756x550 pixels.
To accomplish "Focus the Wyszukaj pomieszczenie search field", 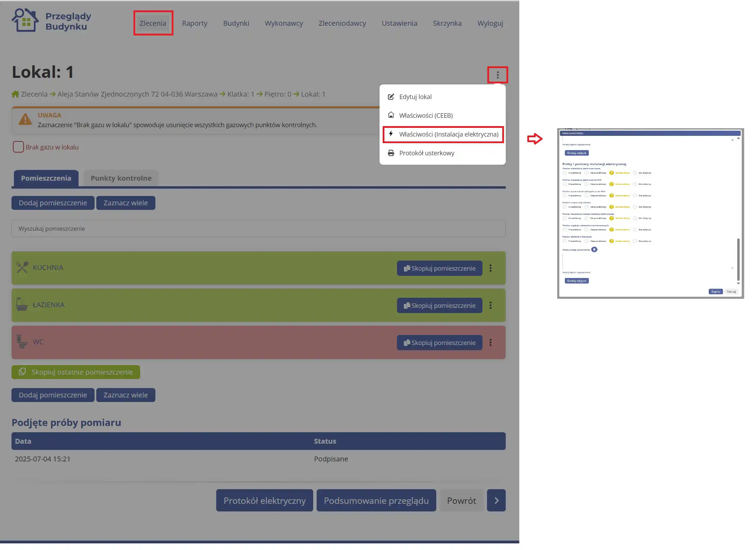I will pos(258,228).
